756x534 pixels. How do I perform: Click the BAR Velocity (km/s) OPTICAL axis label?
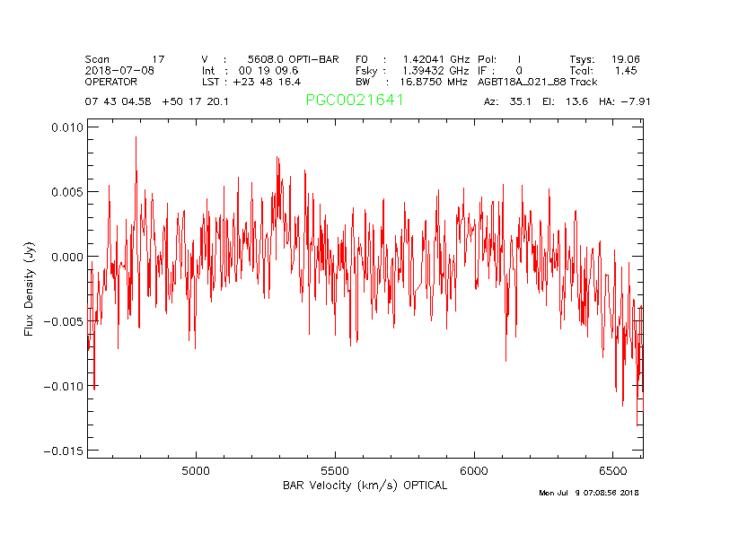tap(365, 486)
